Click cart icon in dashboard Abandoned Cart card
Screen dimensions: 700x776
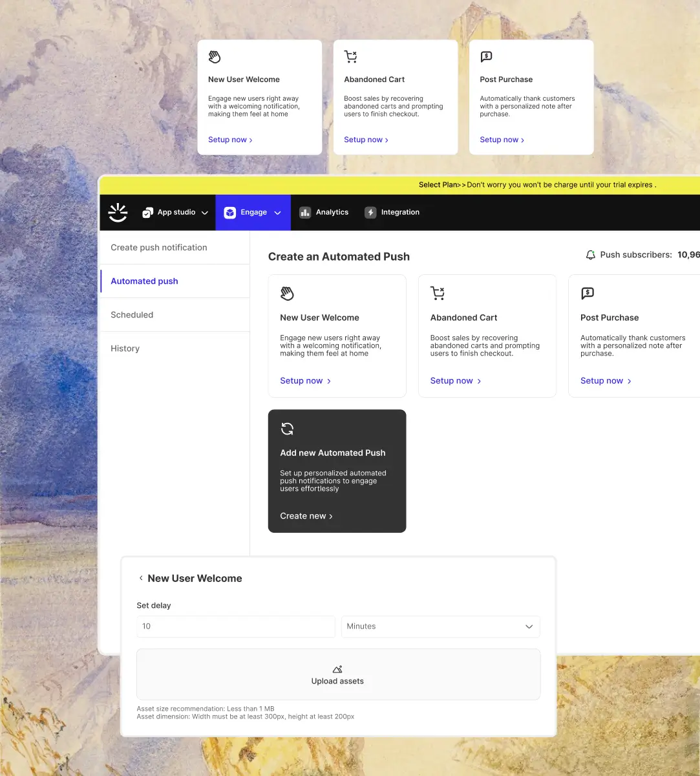tap(438, 294)
